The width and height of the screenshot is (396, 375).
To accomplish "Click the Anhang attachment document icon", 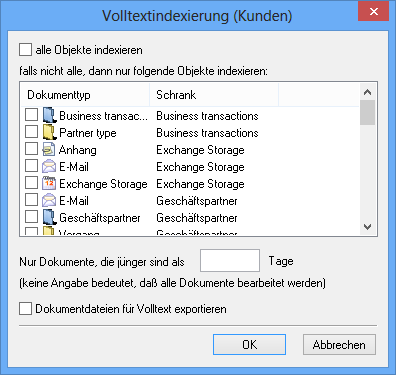I will coord(49,149).
